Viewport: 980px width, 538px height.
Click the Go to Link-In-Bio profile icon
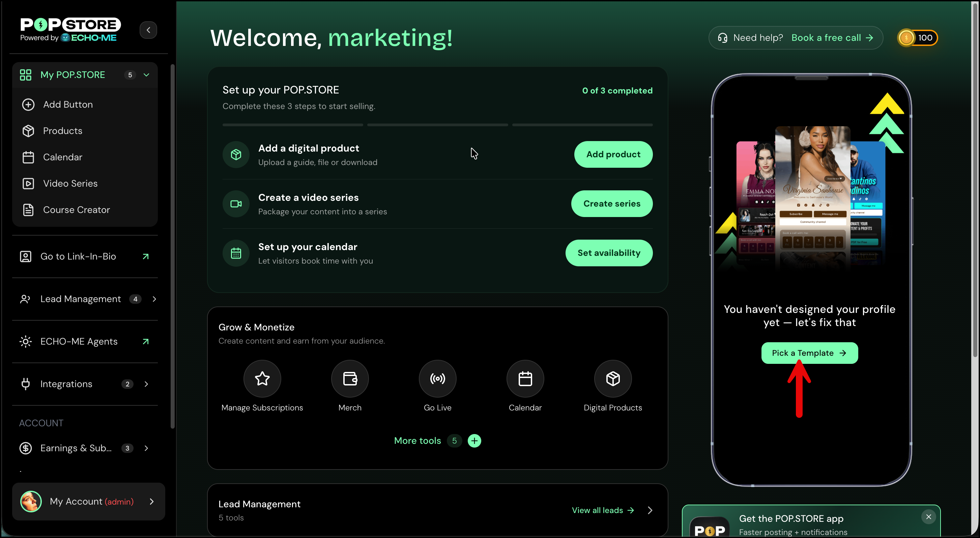pyautogui.click(x=26, y=257)
